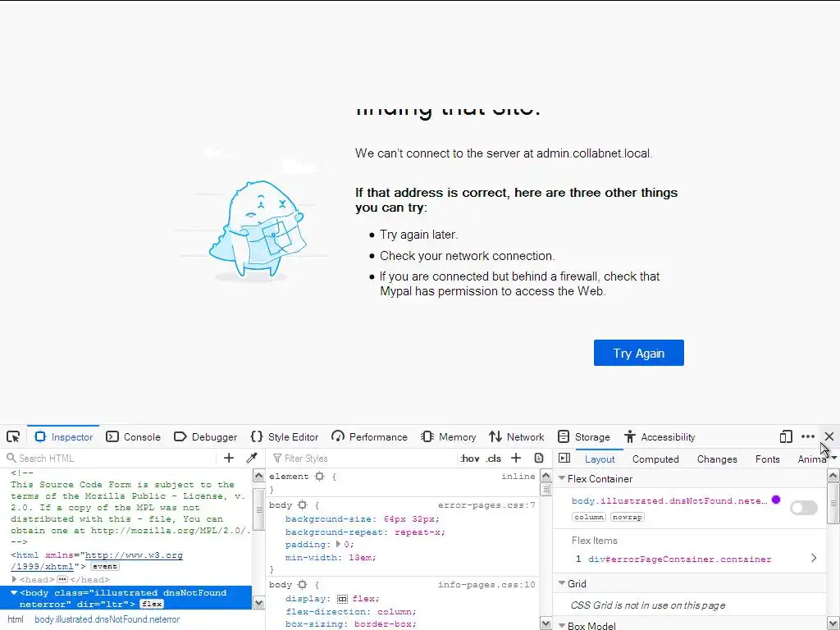Add a new CSS rule

click(x=516, y=458)
